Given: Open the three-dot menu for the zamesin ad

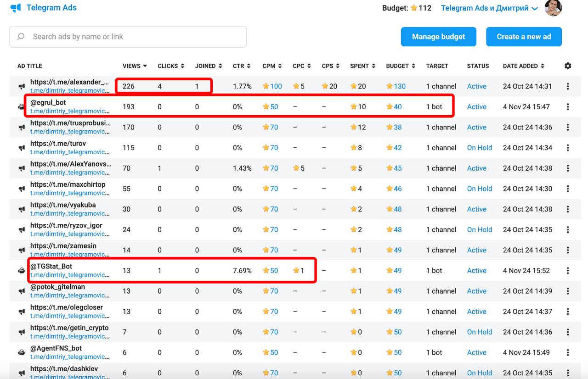Looking at the screenshot, I should pyautogui.click(x=568, y=250).
